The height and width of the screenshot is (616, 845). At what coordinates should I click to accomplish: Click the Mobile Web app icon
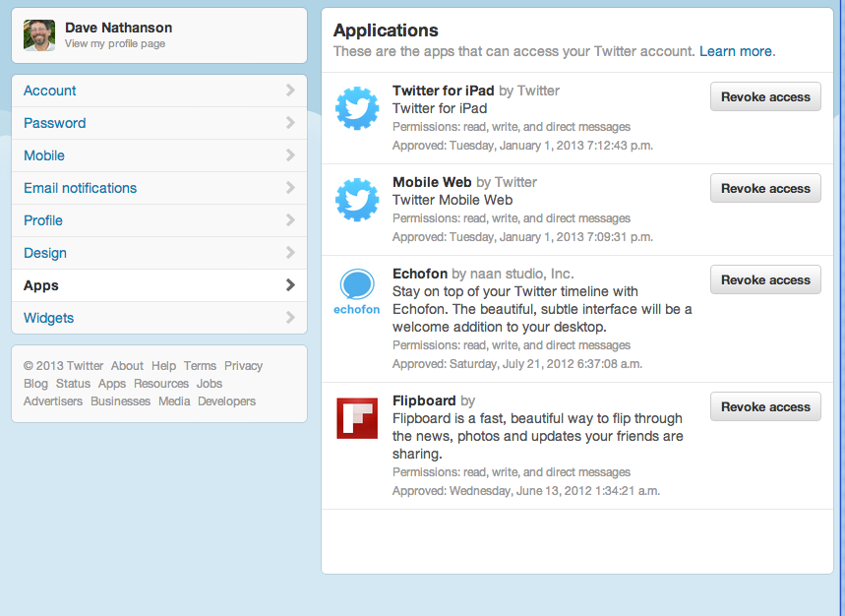pyautogui.click(x=357, y=200)
